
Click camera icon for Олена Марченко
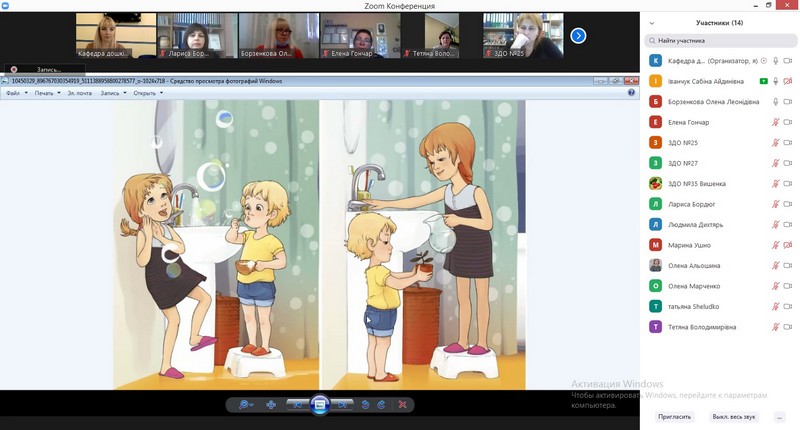(x=788, y=286)
